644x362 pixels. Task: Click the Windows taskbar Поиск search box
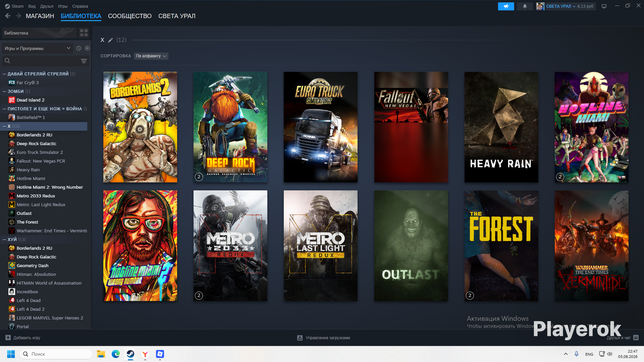pyautogui.click(x=56, y=354)
